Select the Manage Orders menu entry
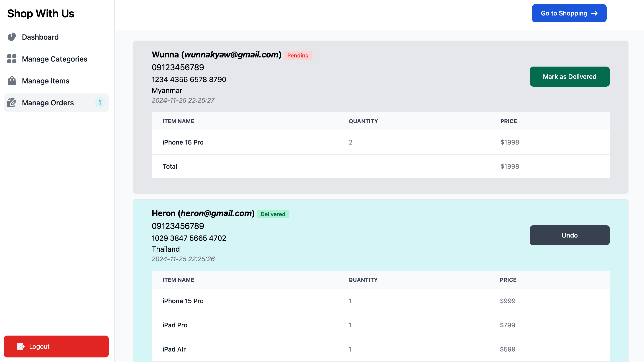Viewport: 644px width, 362px height. 48,103
